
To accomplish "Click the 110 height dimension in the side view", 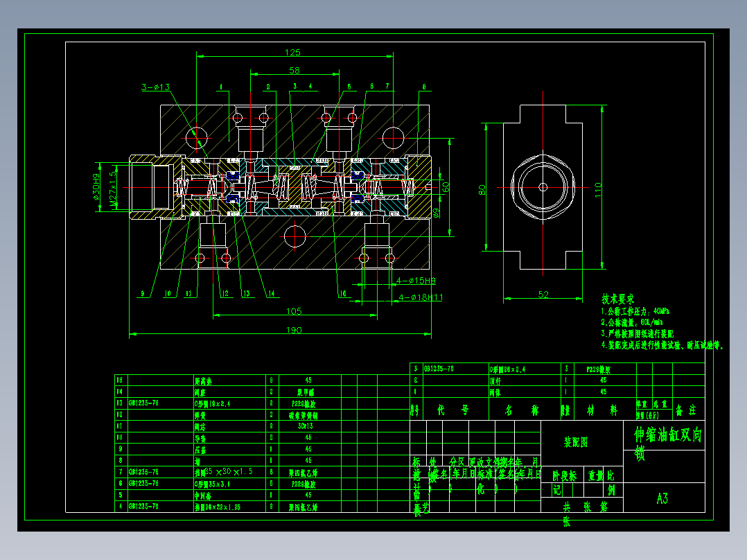I will (598, 190).
